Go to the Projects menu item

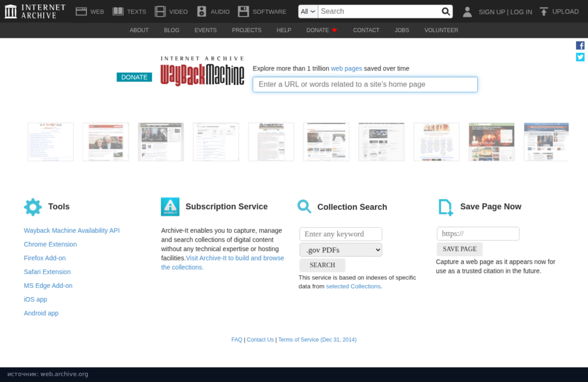[x=247, y=30]
